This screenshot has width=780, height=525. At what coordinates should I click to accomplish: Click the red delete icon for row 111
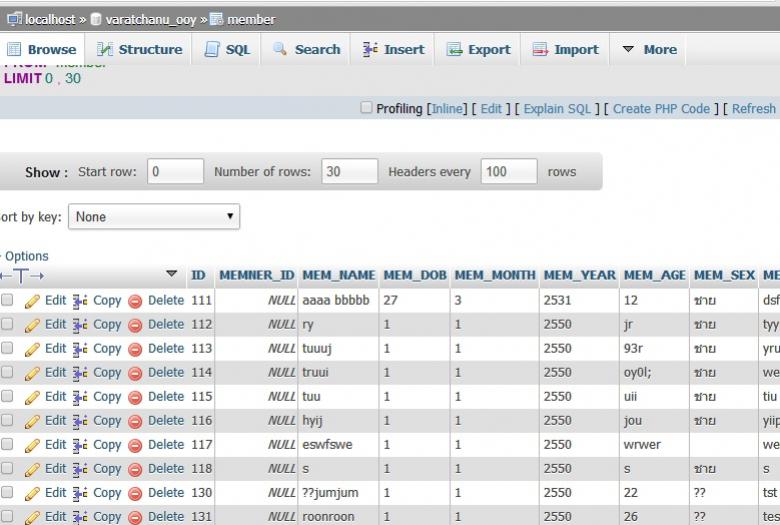coord(135,302)
